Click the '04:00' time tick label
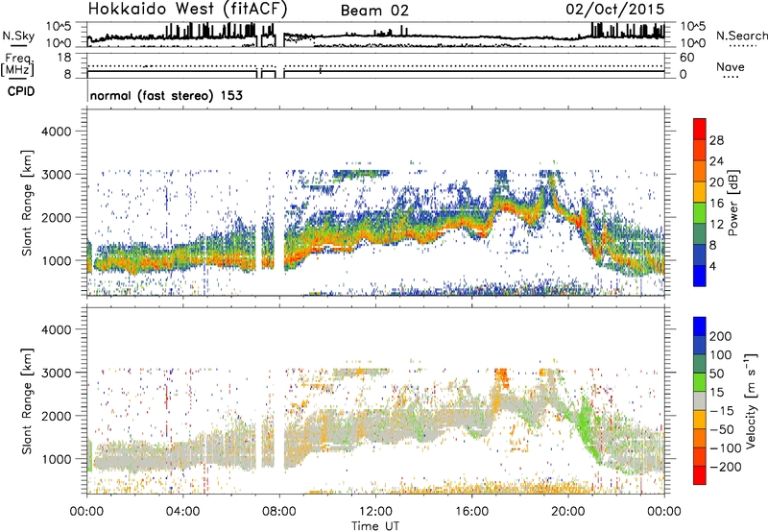Viewport: 768px width, 532px height. point(183,512)
